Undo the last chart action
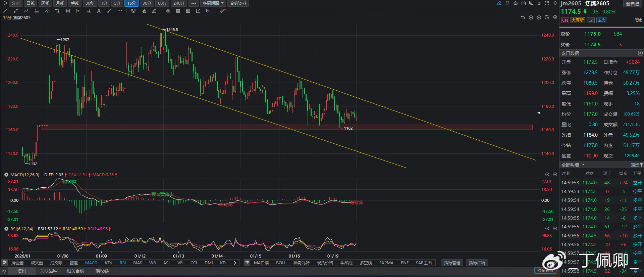The image size is (644, 277). pos(523,17)
